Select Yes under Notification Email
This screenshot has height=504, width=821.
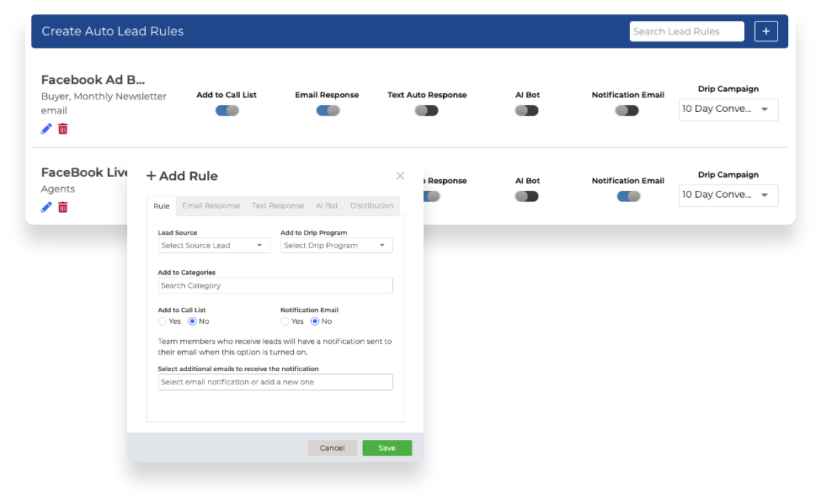285,321
